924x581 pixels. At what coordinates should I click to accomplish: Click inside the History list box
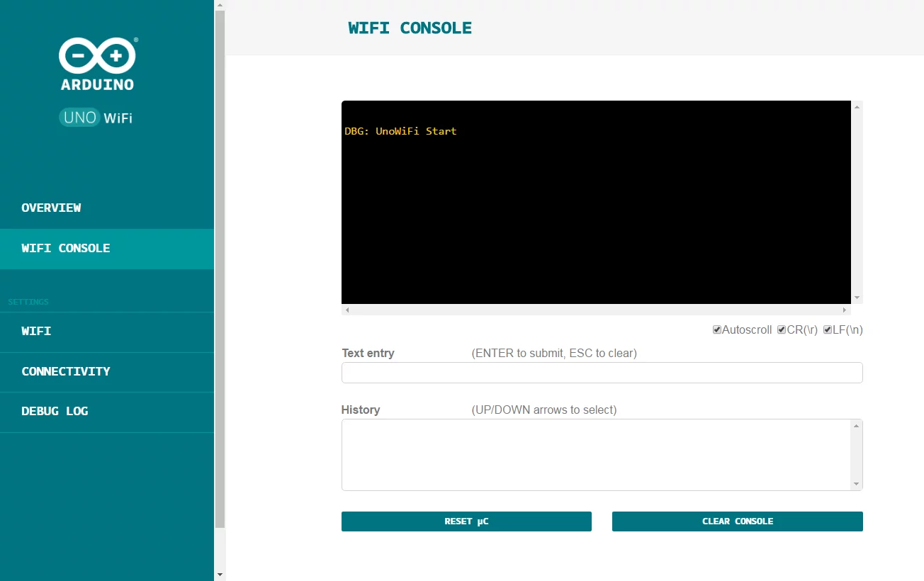click(596, 455)
